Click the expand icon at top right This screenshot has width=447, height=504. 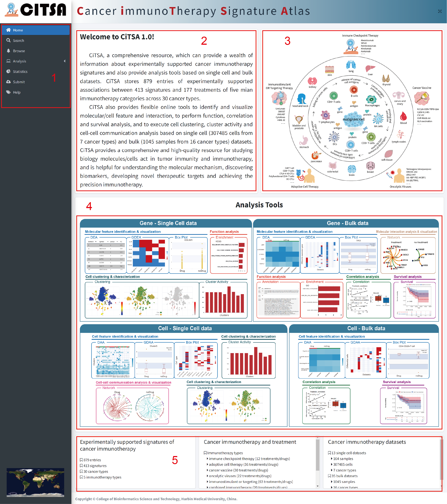[x=440, y=11]
